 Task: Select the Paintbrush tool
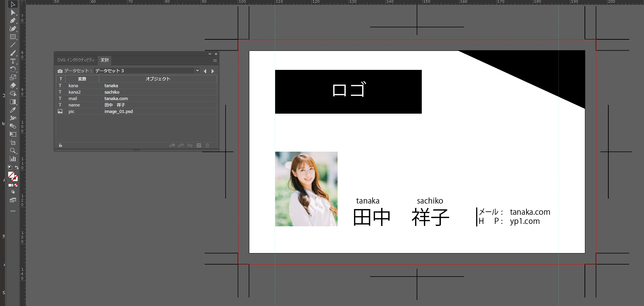click(x=13, y=53)
